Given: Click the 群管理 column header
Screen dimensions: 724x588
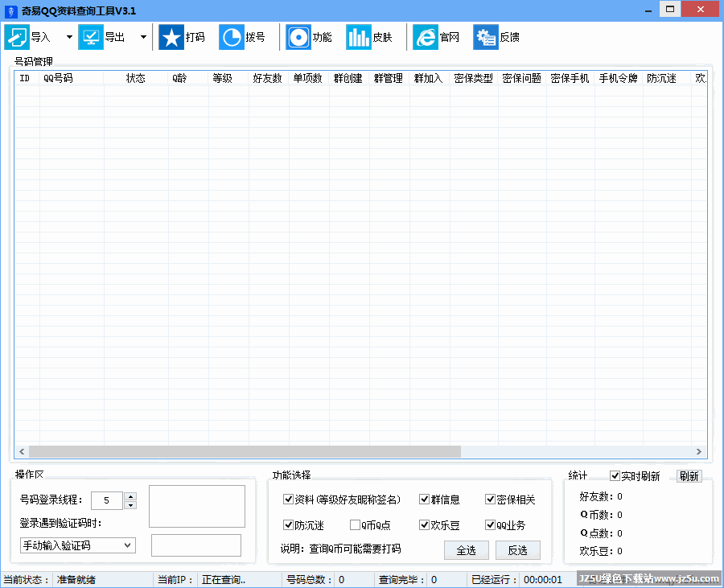Looking at the screenshot, I should click(x=389, y=78).
